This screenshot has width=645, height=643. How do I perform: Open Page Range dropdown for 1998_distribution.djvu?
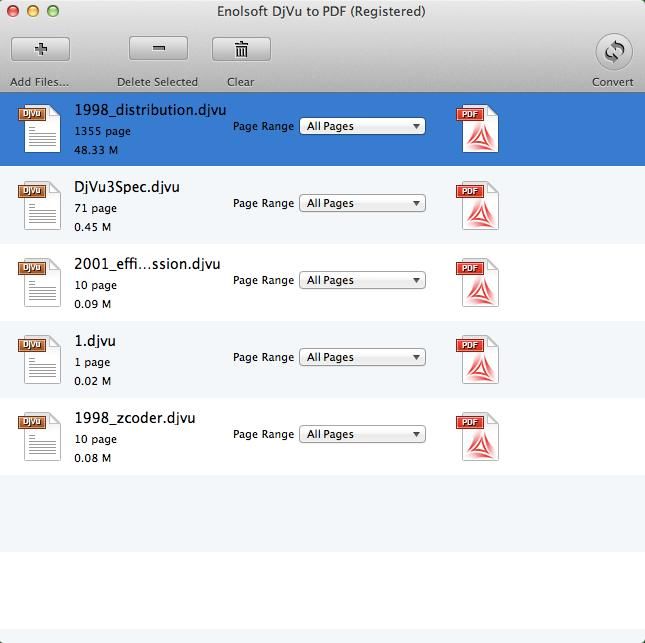362,126
